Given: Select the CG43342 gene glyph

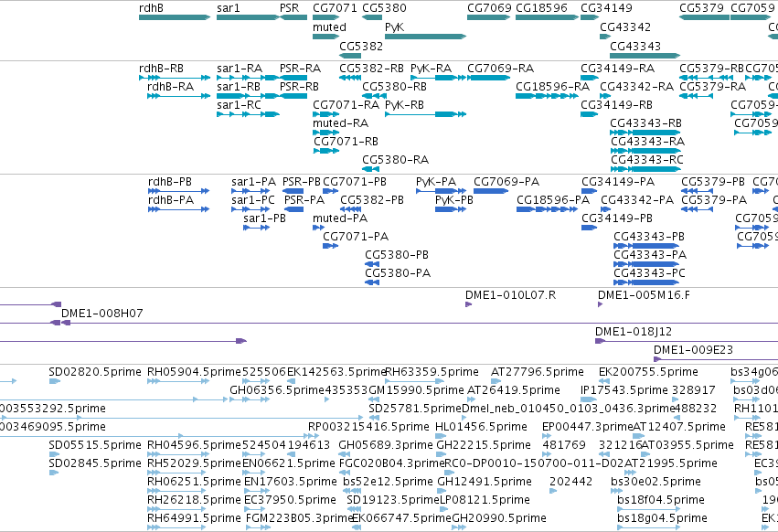Looking at the screenshot, I should pyautogui.click(x=605, y=37).
